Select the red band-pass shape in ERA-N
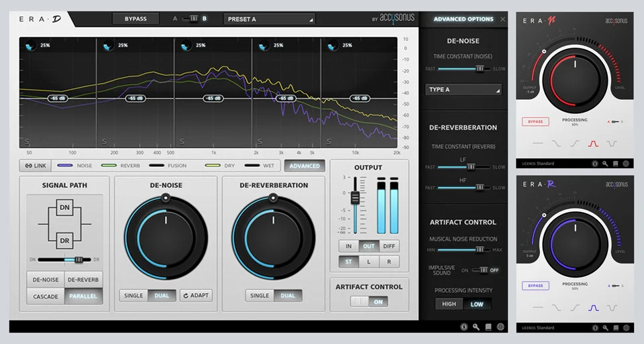Screen dimensions: 644x344 tap(593, 144)
